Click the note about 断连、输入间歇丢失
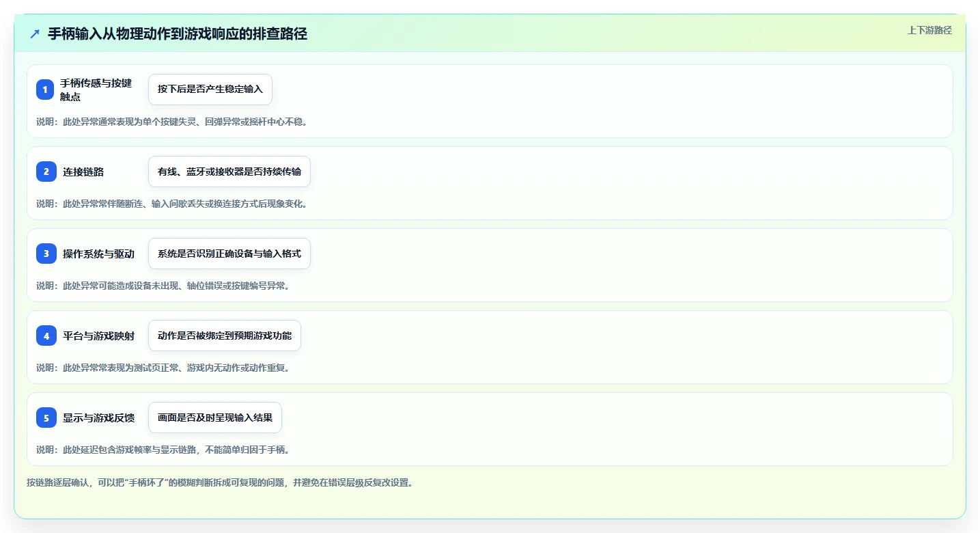Screen dimensions: 980x533 click(x=171, y=204)
